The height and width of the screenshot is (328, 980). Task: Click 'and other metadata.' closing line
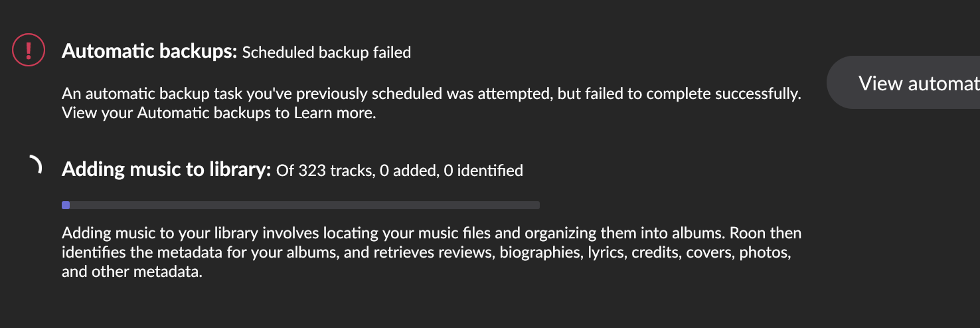coord(131,272)
